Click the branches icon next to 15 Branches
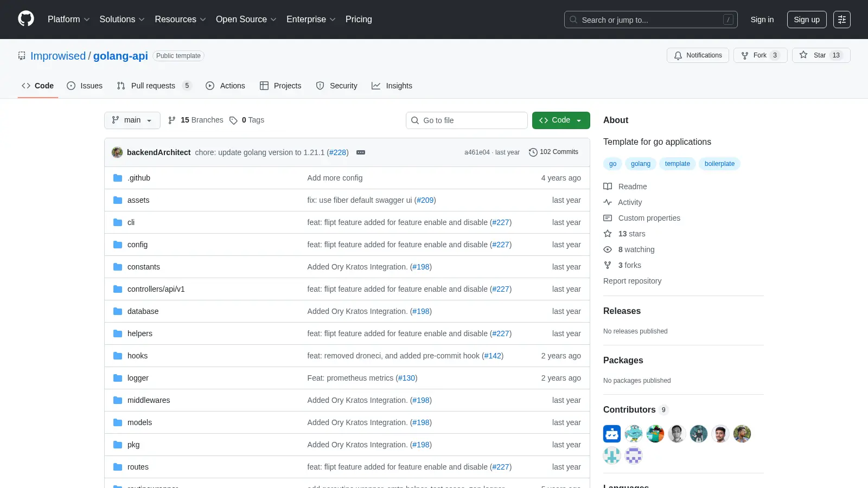868x488 pixels. 172,120
